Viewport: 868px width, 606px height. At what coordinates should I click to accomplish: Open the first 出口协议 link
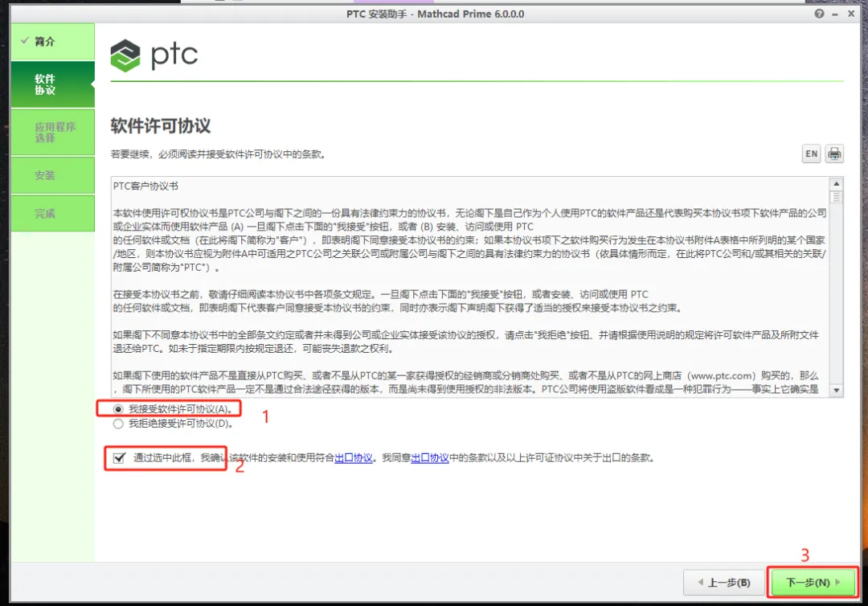click(354, 457)
